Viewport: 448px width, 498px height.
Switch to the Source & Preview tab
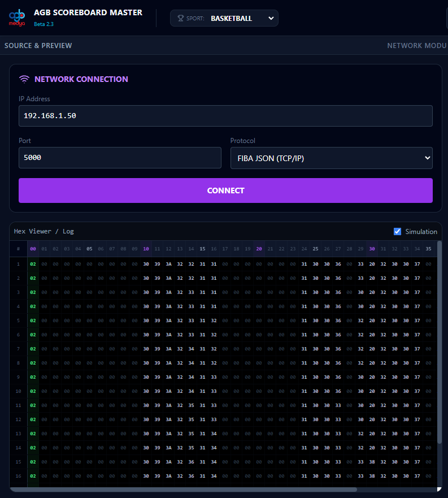click(x=38, y=45)
